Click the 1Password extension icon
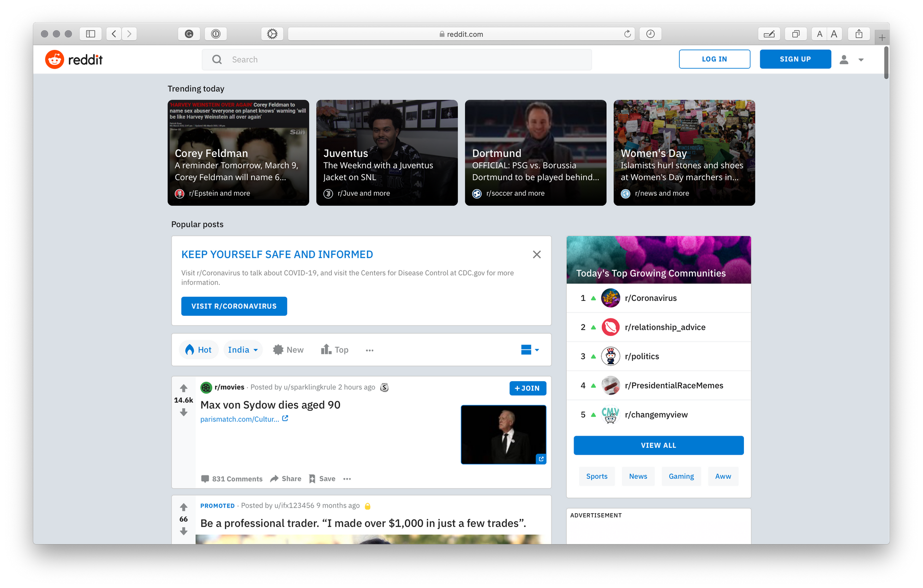The width and height of the screenshot is (923, 588). coord(216,34)
